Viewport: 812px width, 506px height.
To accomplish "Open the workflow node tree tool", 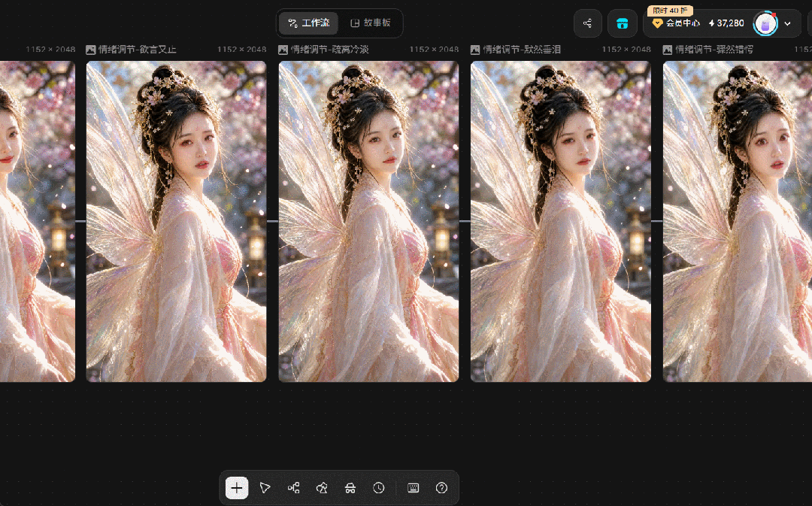I will pyautogui.click(x=294, y=488).
